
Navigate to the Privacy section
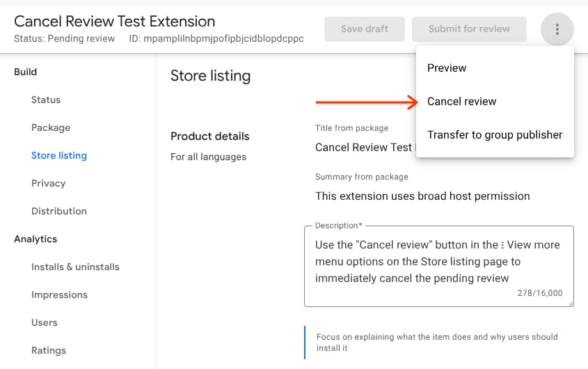48,184
